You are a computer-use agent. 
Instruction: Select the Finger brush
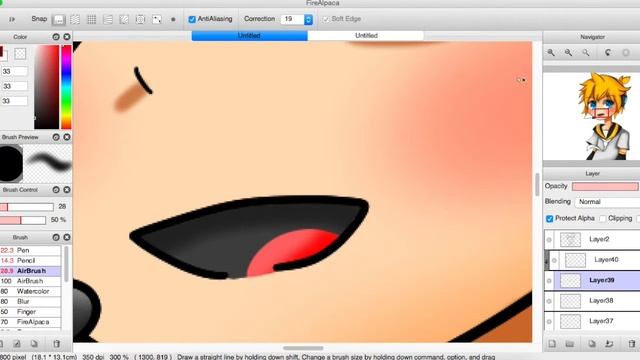(31, 311)
